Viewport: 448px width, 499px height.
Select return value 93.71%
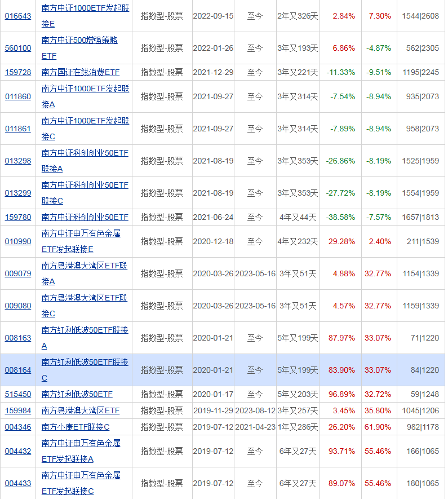pos(341,451)
